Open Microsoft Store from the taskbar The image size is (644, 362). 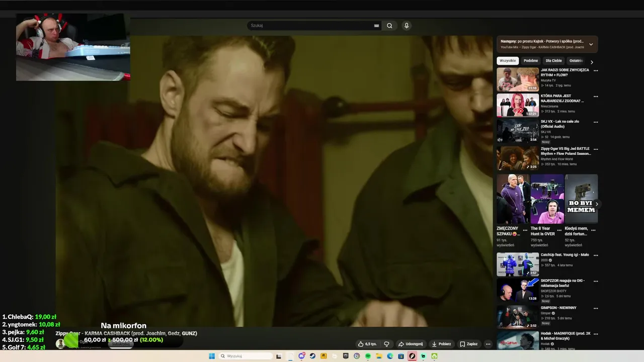click(401, 356)
